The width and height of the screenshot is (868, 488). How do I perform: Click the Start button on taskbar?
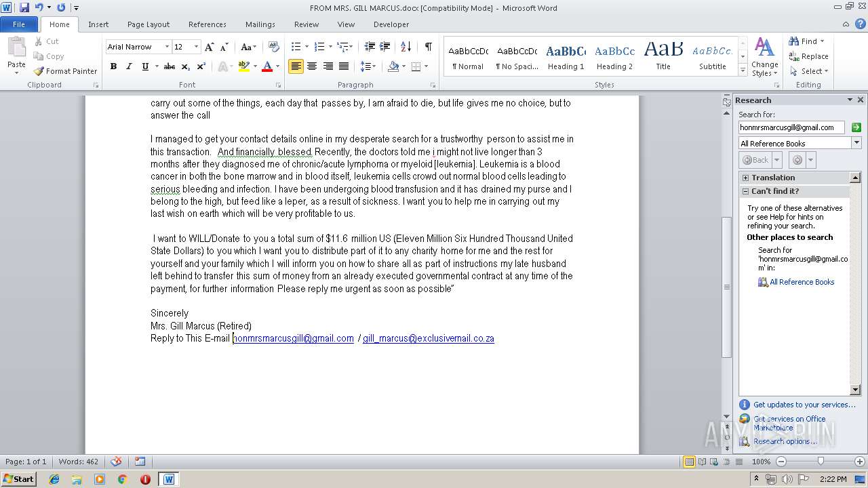[18, 479]
